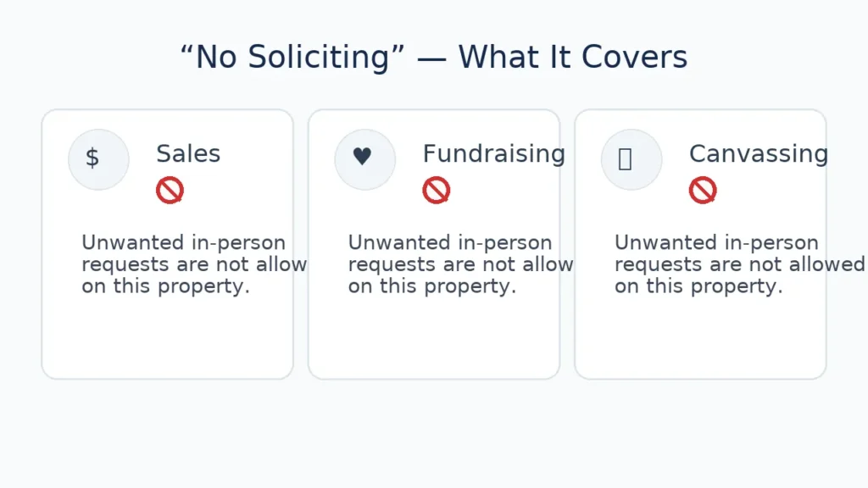This screenshot has width=868, height=488.
Task: Click "Unwanted in-person" line in Sales card
Action: click(x=183, y=243)
